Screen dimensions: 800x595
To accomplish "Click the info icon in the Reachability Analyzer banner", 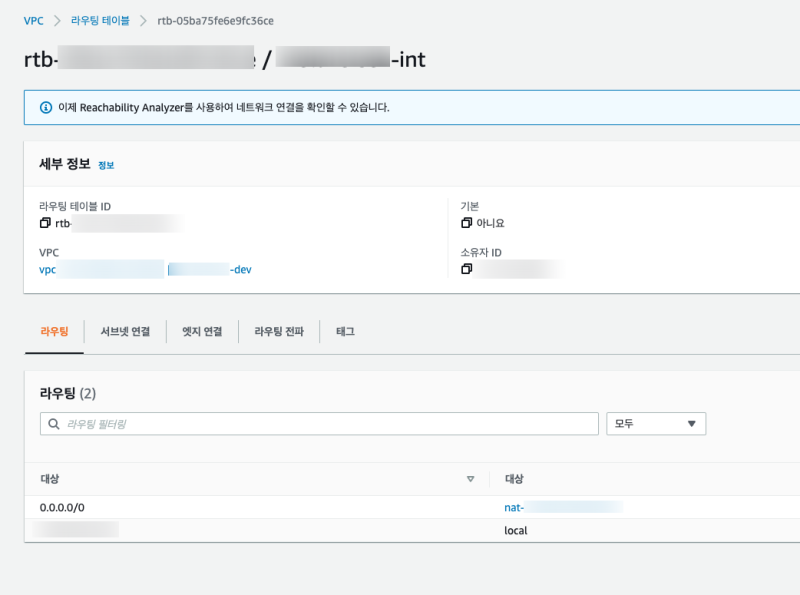I will 45,107.
